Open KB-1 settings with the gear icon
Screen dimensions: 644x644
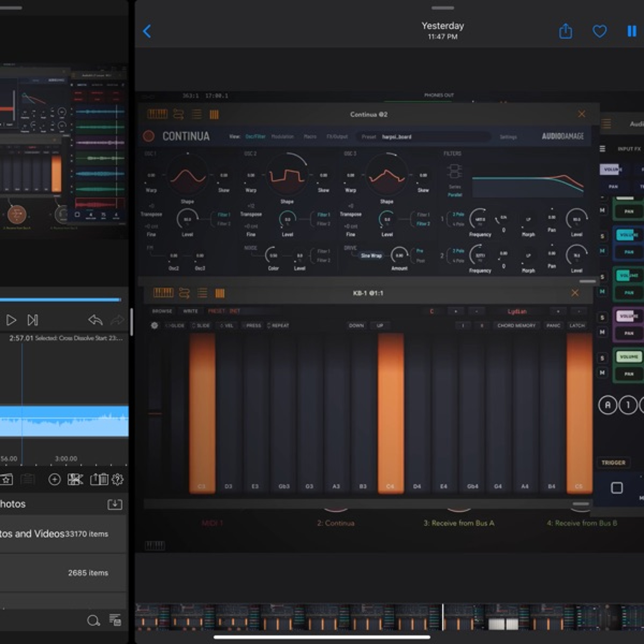154,325
